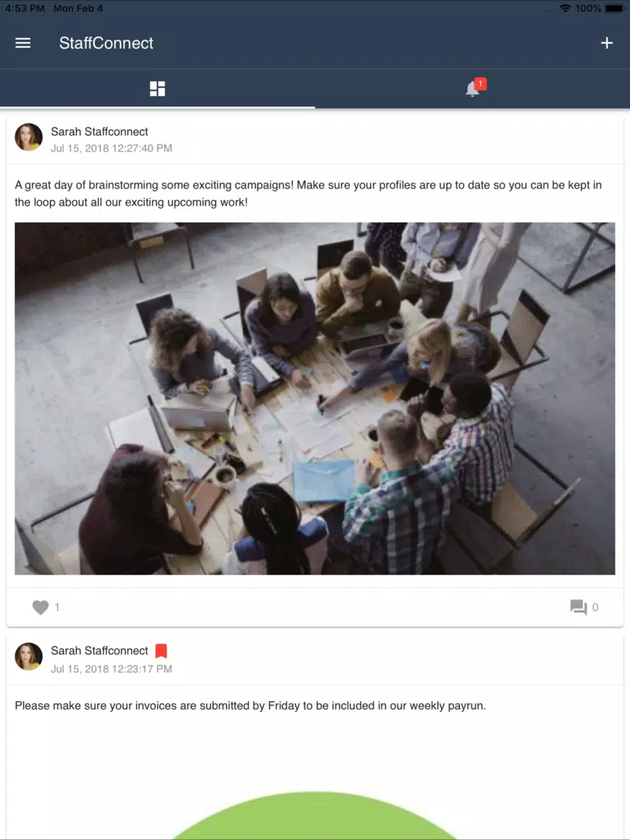
Task: Open comments on the brainstorming post
Action: pyautogui.click(x=578, y=607)
